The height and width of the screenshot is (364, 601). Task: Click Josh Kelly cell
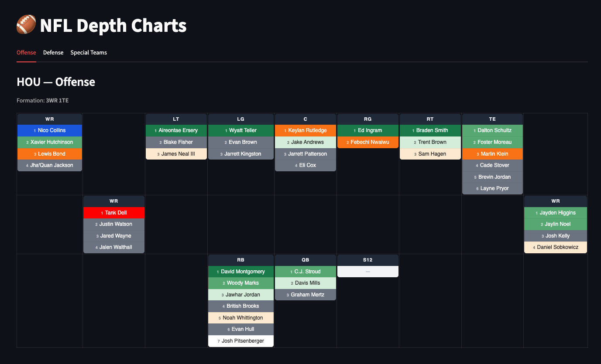pos(556,236)
